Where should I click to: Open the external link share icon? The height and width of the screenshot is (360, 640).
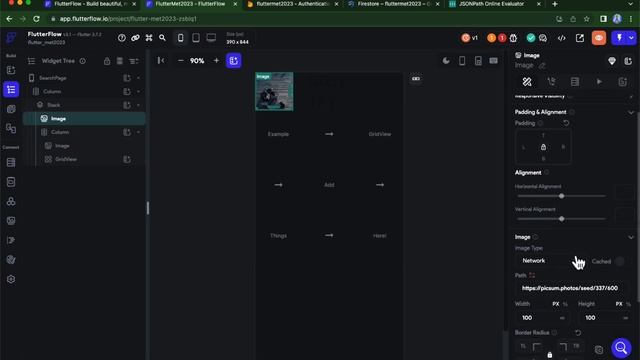pyautogui.click(x=580, y=38)
